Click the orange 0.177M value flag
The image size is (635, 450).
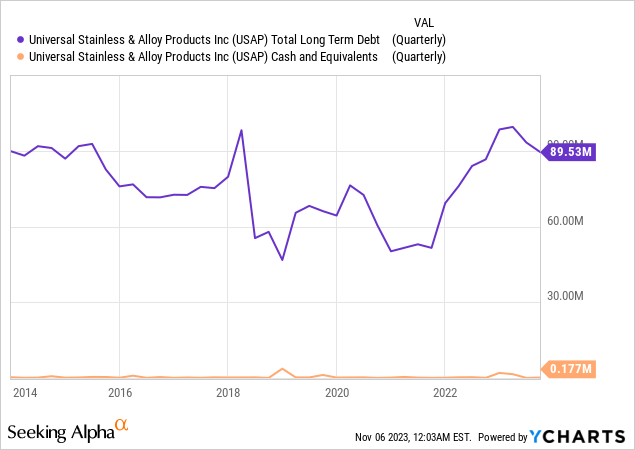(569, 369)
